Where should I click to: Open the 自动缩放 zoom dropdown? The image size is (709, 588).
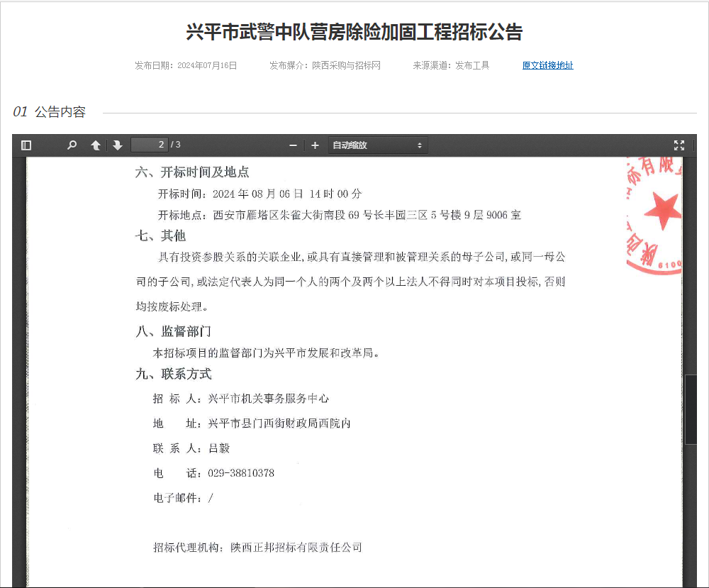click(377, 145)
